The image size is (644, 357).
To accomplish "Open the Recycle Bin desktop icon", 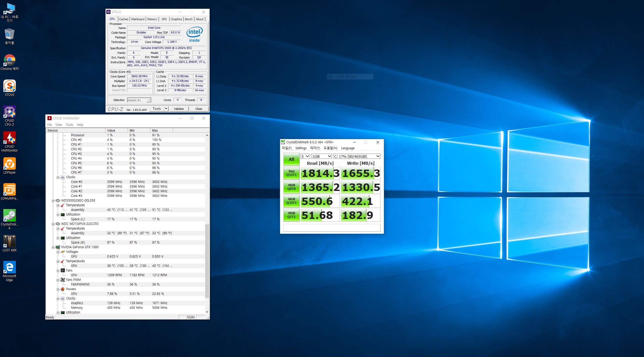I will pyautogui.click(x=10, y=34).
